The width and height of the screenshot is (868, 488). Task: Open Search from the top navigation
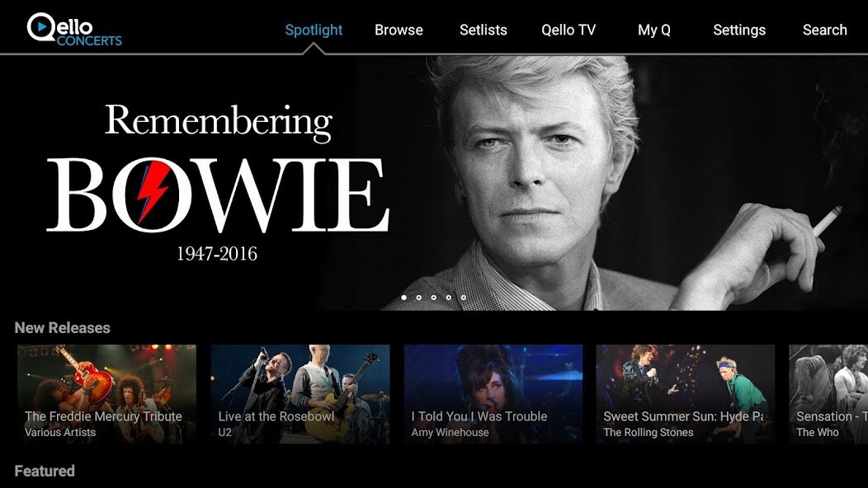coord(825,30)
